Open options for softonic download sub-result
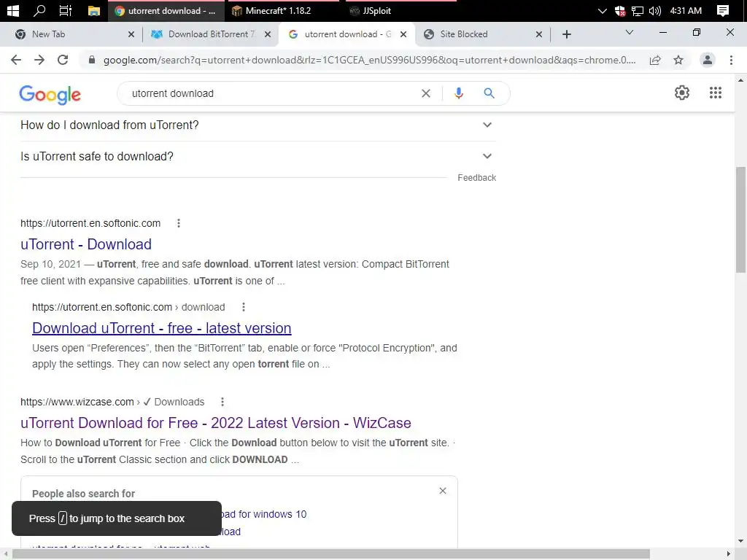Image resolution: width=747 pixels, height=560 pixels. click(x=244, y=307)
